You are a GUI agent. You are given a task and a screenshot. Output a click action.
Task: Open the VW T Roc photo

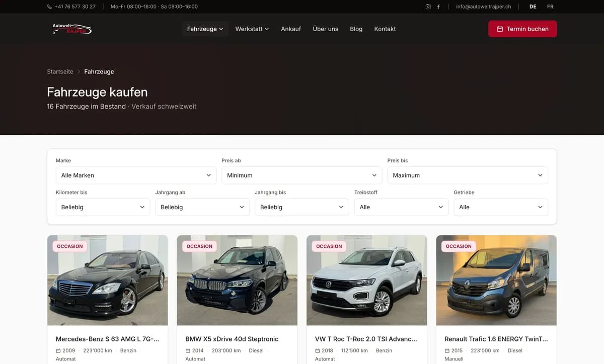(x=367, y=281)
